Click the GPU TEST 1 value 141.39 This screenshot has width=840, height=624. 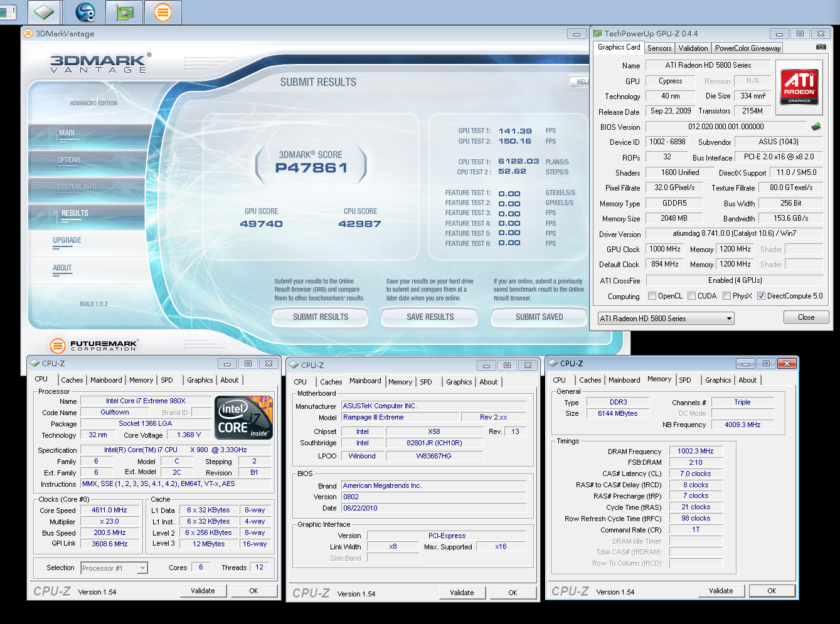point(515,131)
